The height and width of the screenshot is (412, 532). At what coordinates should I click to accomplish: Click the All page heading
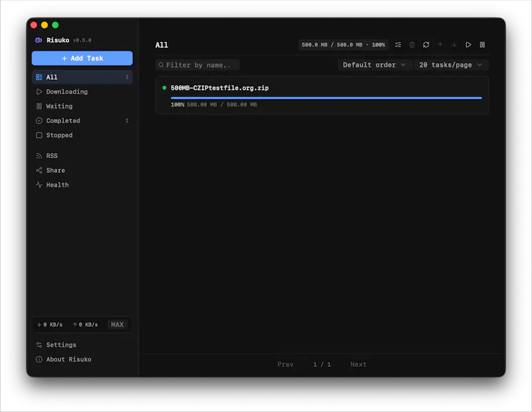pyautogui.click(x=162, y=45)
